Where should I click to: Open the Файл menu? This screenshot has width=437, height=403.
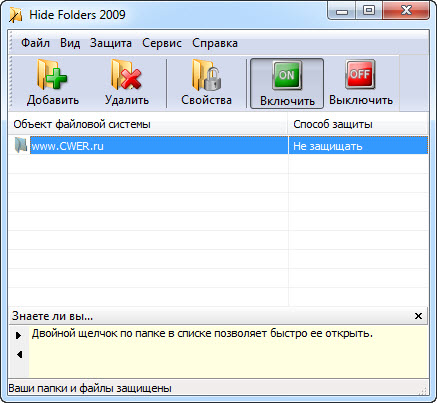tap(35, 43)
